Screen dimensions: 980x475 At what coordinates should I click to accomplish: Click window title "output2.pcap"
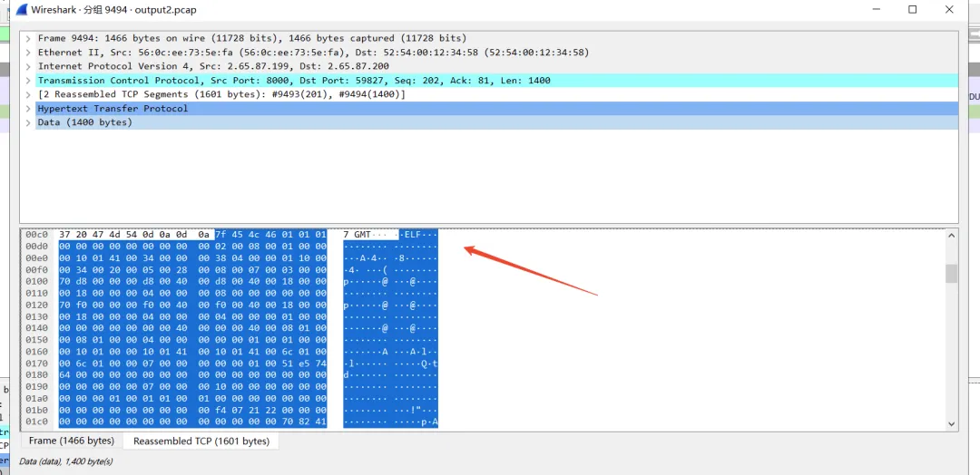(166, 10)
